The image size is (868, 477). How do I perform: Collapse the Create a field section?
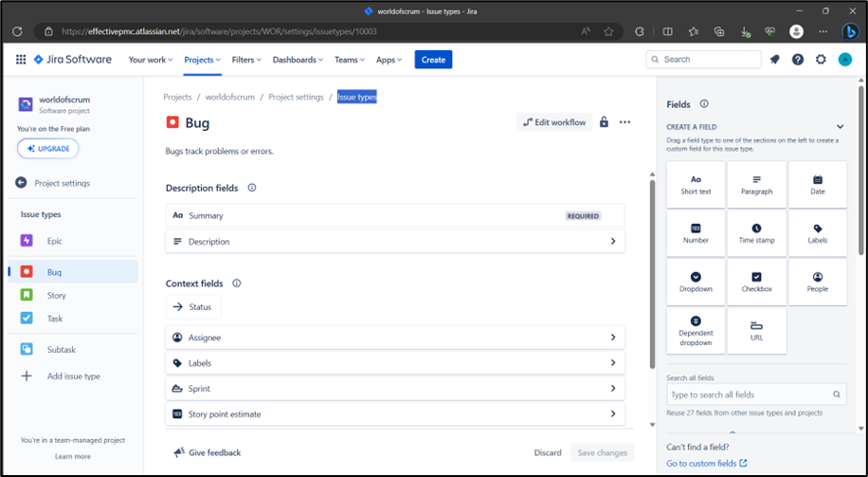coord(840,127)
